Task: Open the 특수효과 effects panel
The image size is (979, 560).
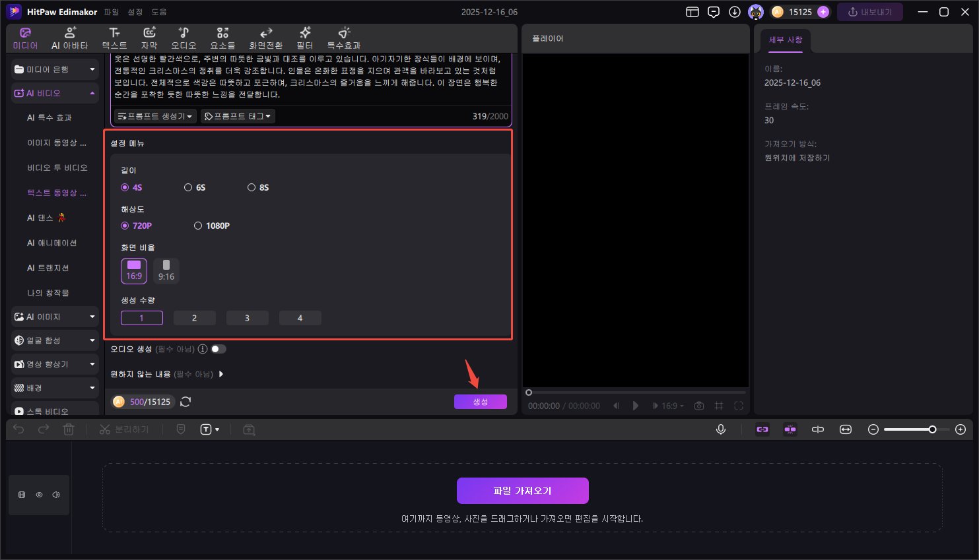Action: coord(343,38)
